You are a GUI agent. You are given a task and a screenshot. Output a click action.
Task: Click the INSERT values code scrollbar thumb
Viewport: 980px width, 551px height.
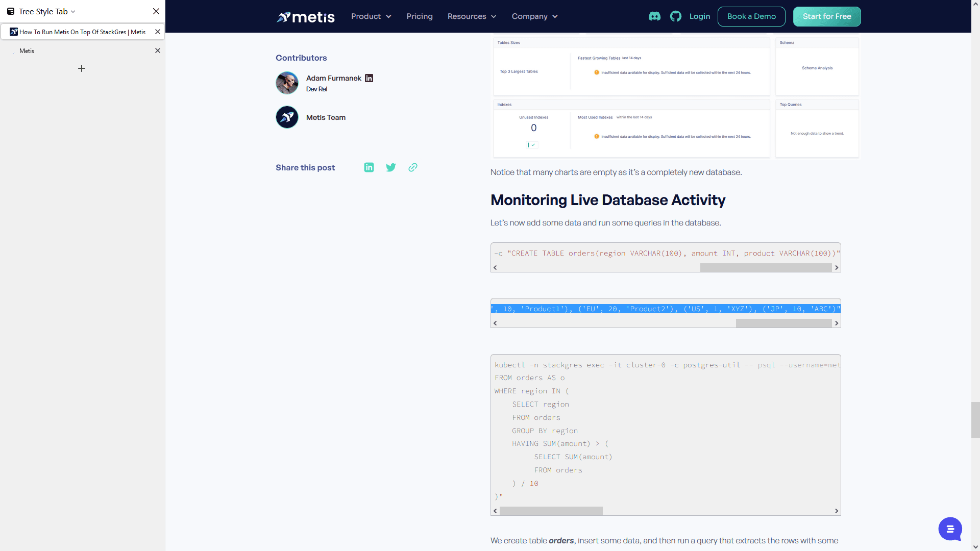[783, 323]
